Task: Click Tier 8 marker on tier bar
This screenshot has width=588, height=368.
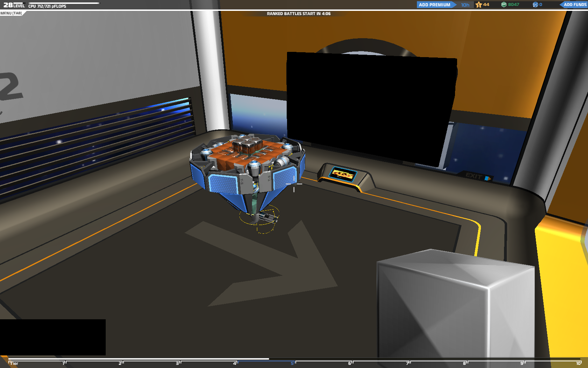Action: coord(465,363)
